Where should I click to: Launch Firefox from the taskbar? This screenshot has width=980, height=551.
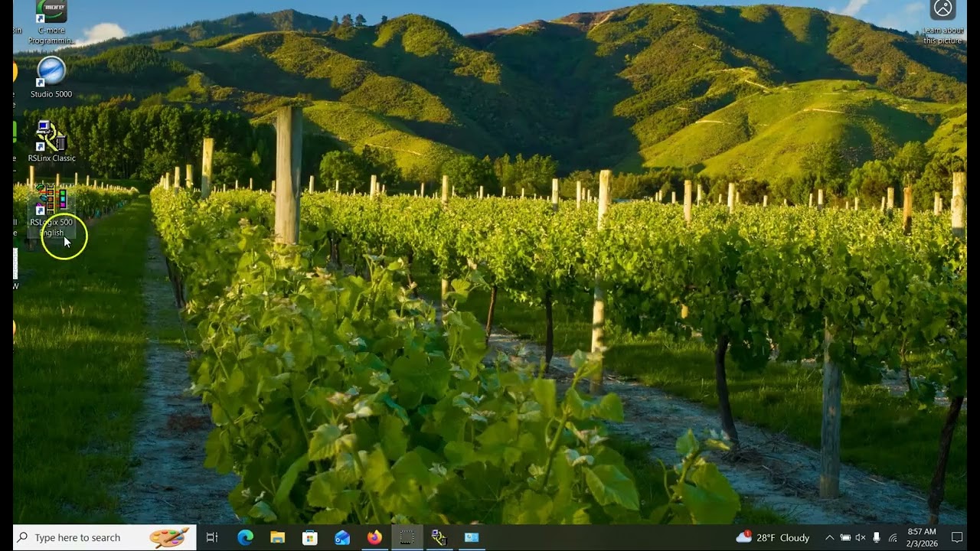click(x=374, y=538)
